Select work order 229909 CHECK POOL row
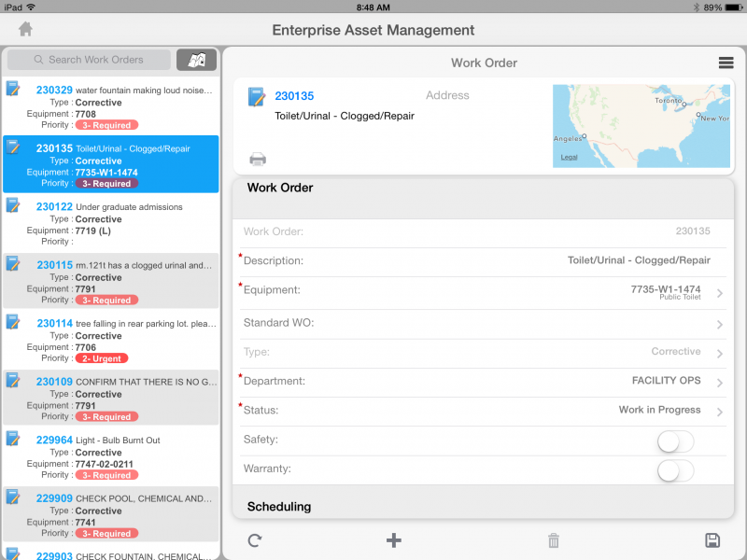Screen dimensions: 747x560 pyautogui.click(x=110, y=515)
